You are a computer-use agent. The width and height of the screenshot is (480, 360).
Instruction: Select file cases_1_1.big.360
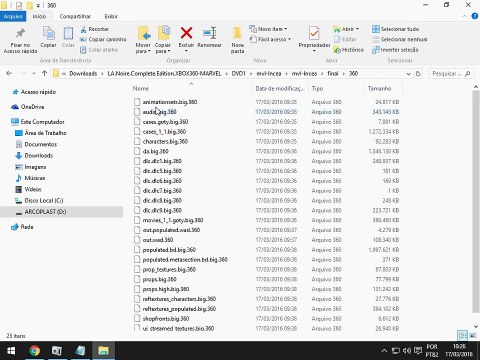[164, 131]
